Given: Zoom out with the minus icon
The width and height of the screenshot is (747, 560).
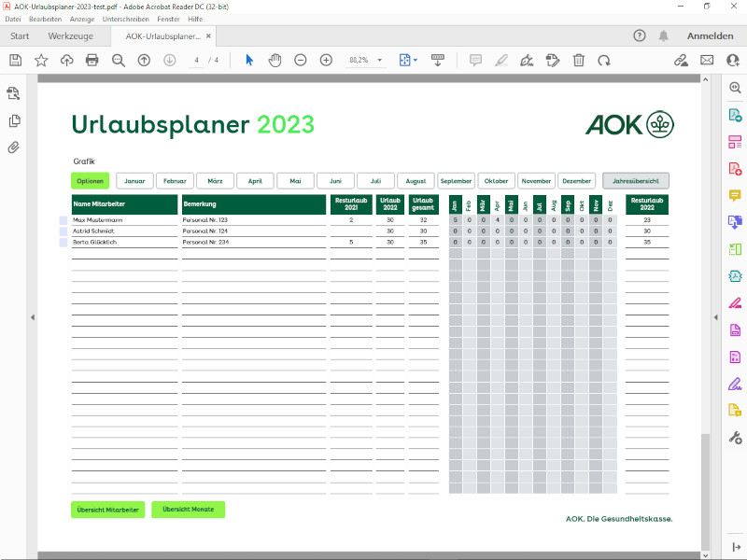Looking at the screenshot, I should click(300, 60).
